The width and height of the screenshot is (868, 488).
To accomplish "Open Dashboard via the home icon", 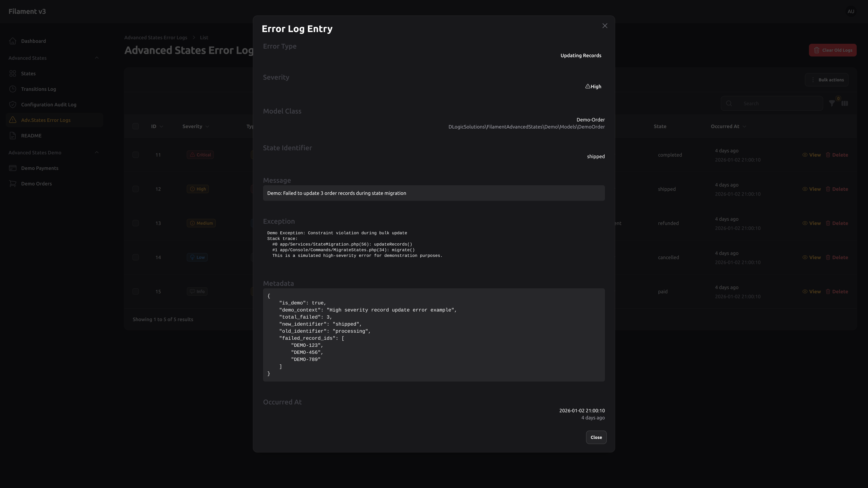I will [13, 41].
